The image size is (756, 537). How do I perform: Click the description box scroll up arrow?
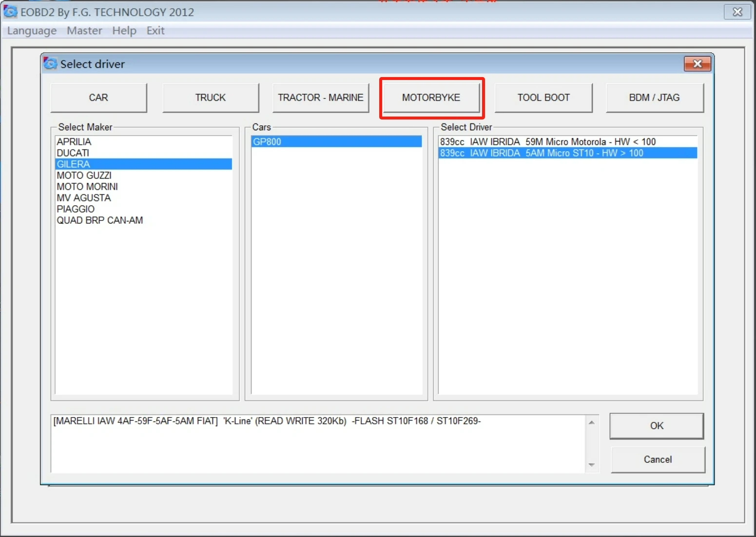click(x=592, y=422)
